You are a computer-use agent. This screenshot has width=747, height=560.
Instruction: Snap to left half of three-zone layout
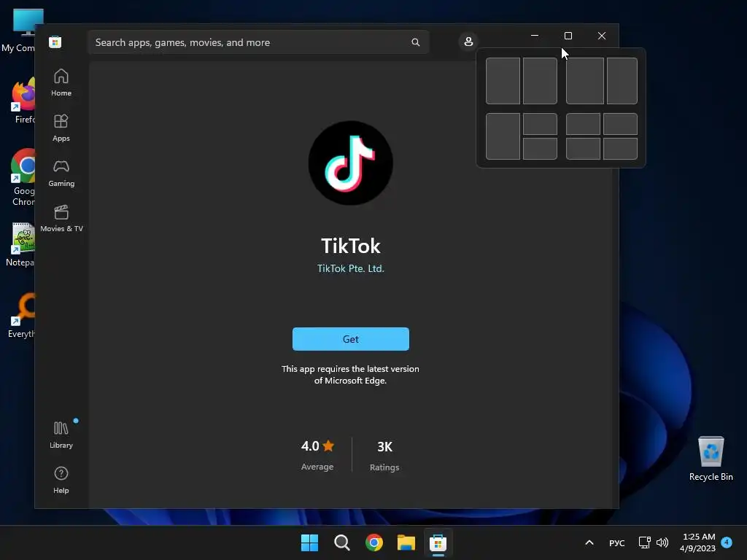(x=503, y=136)
